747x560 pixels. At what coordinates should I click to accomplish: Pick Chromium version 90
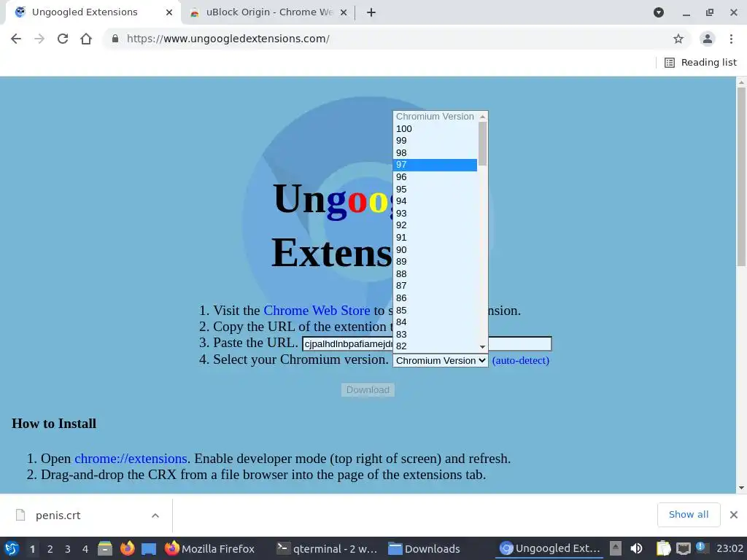[x=435, y=249]
